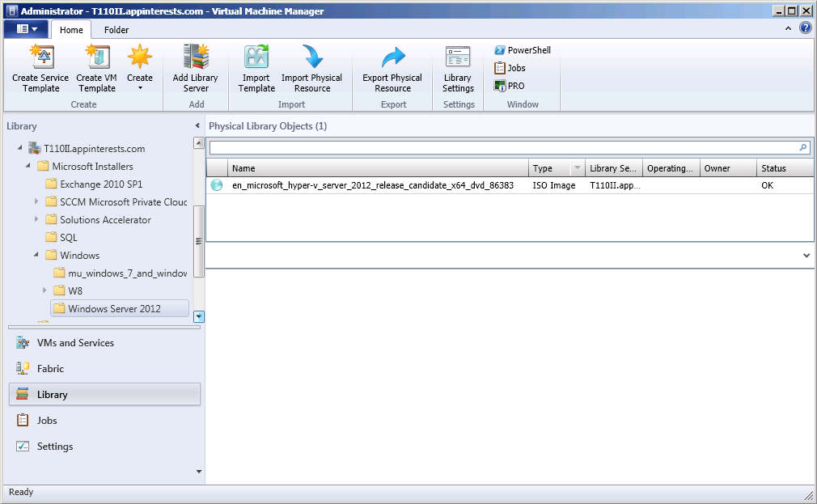817x504 pixels.
Task: Open the Type column filter dropdown
Action: pos(577,168)
